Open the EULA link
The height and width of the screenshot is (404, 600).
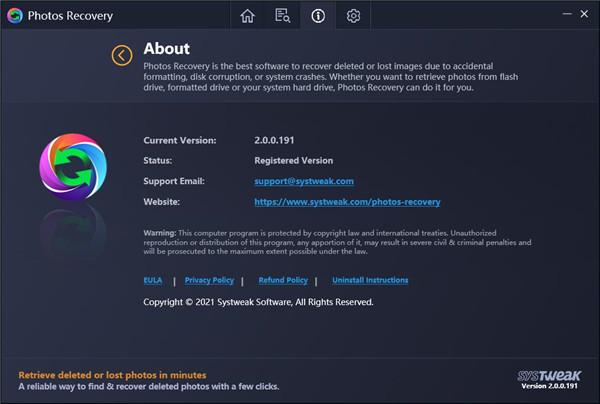154,281
